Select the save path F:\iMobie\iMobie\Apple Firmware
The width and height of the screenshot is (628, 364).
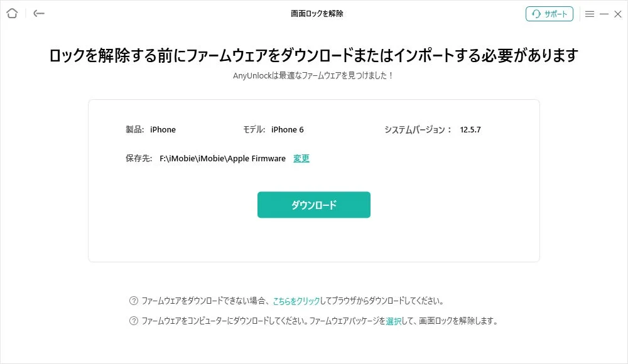tap(224, 158)
